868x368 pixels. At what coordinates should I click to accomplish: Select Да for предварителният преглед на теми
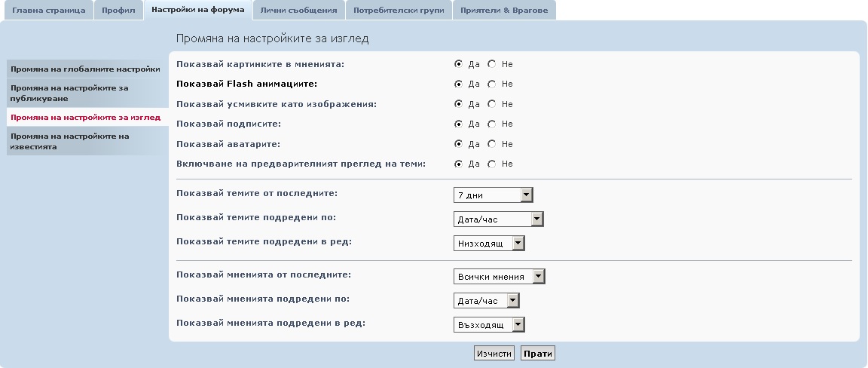pos(458,164)
